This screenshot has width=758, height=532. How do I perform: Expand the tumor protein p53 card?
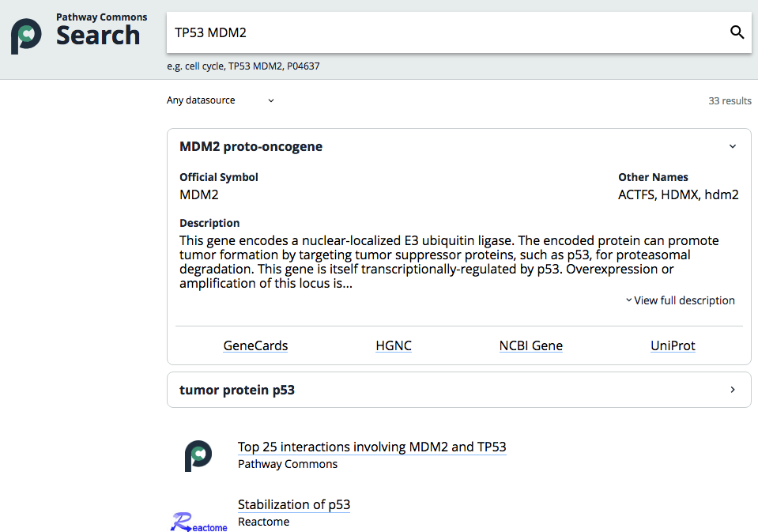(733, 390)
